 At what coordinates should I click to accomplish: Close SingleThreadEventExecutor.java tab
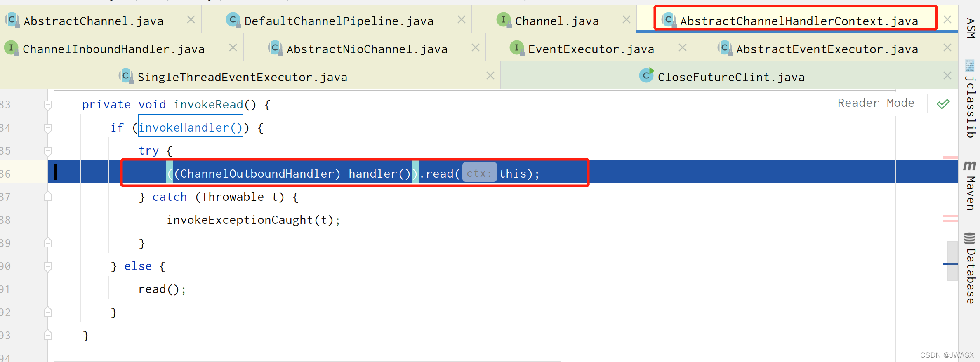click(490, 75)
